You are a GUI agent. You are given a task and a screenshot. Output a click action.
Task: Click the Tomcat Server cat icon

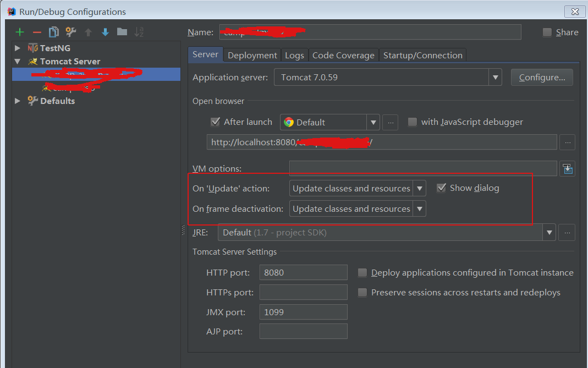point(32,61)
